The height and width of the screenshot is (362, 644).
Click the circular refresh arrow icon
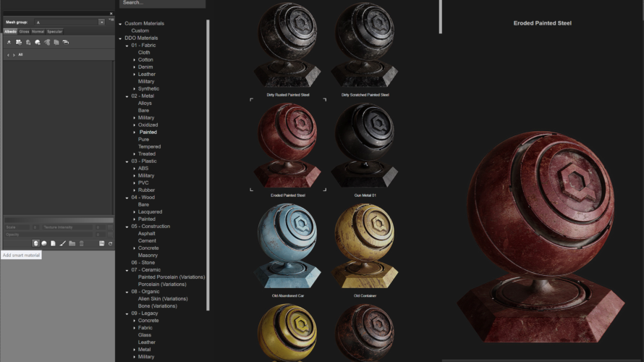110,244
